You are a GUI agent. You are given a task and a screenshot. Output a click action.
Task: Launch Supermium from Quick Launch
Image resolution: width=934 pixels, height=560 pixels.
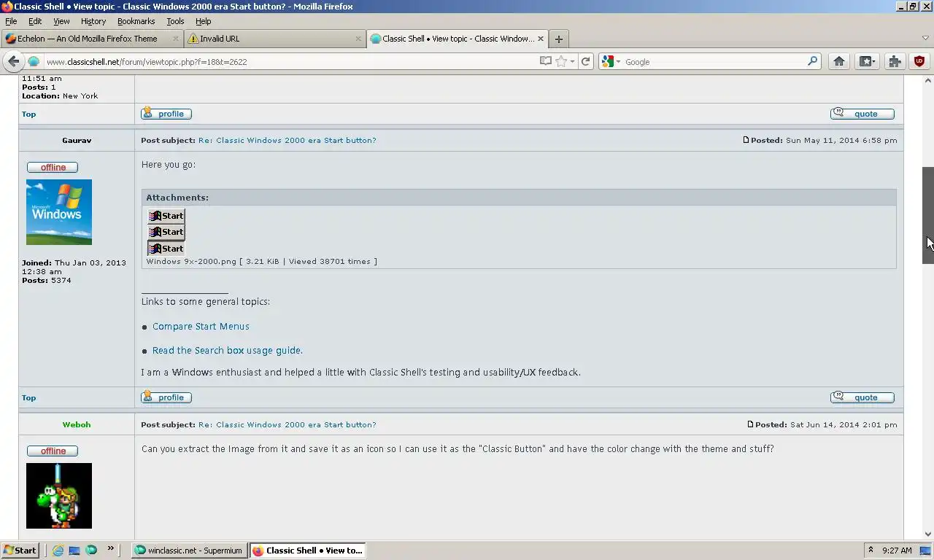[91, 551]
